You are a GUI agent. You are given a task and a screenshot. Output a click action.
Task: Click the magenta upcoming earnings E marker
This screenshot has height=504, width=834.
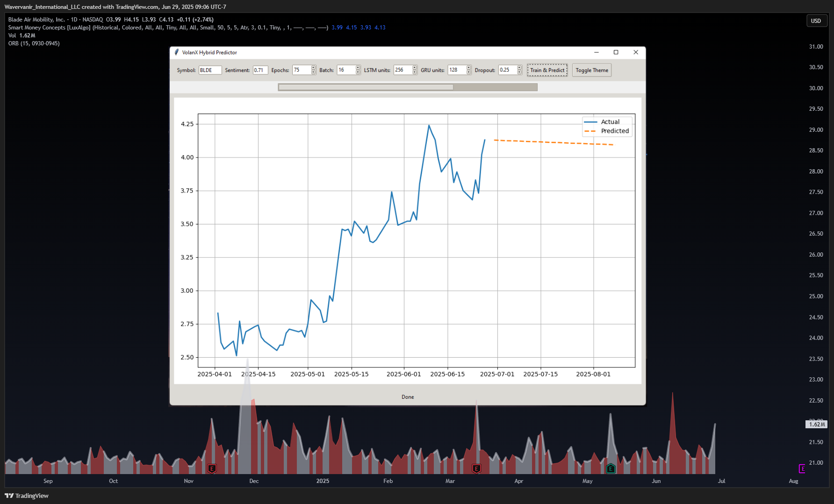click(x=802, y=468)
